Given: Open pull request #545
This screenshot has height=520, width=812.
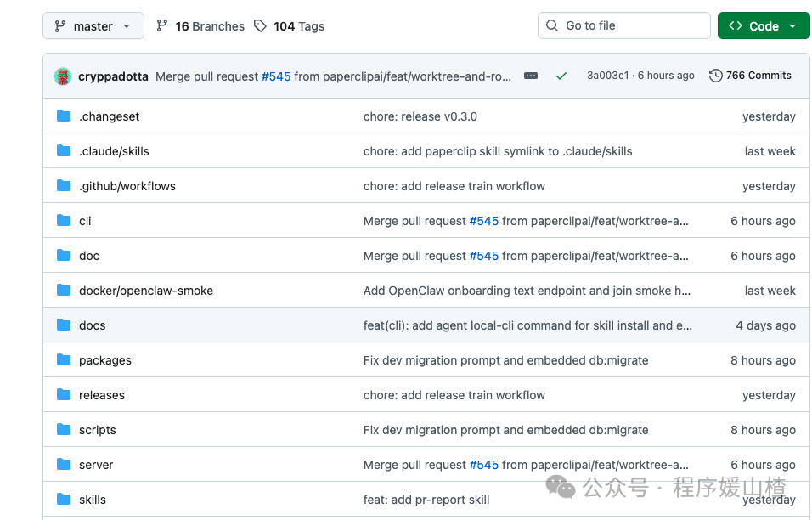Looking at the screenshot, I should [x=276, y=76].
